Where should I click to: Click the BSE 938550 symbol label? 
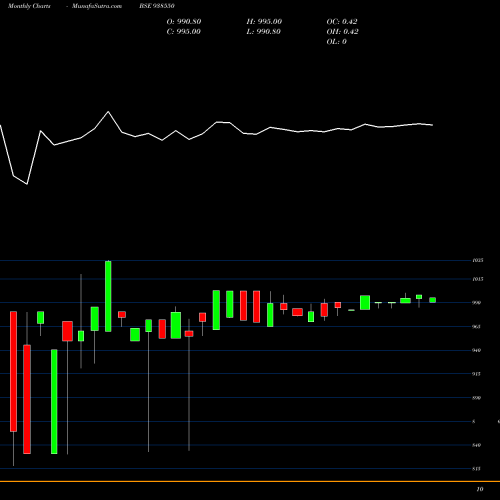pos(157,6)
